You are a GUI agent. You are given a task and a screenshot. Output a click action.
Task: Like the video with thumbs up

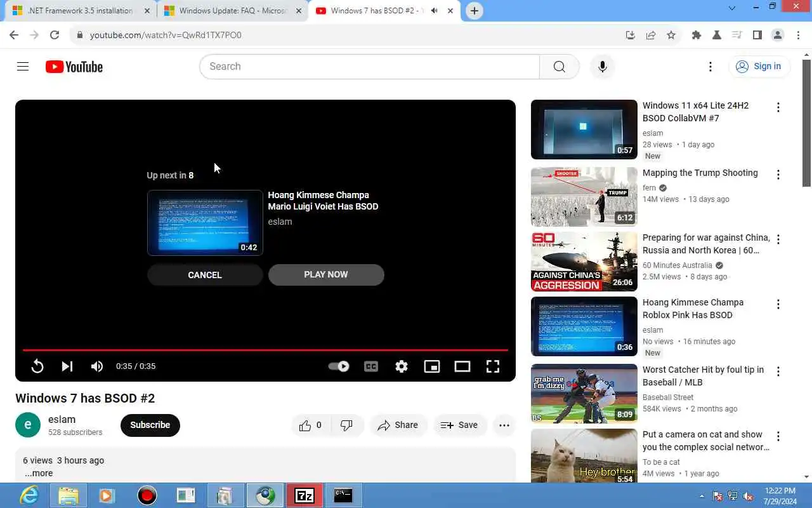[310, 425]
